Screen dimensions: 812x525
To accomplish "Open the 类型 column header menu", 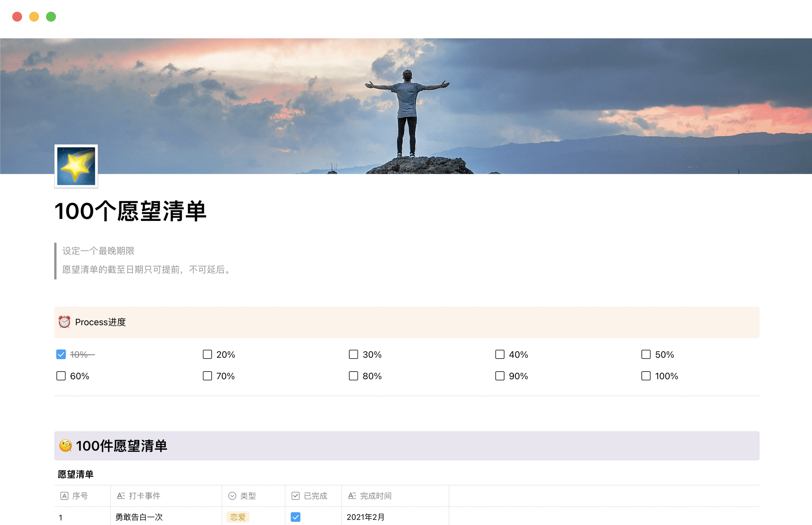I will click(x=248, y=496).
